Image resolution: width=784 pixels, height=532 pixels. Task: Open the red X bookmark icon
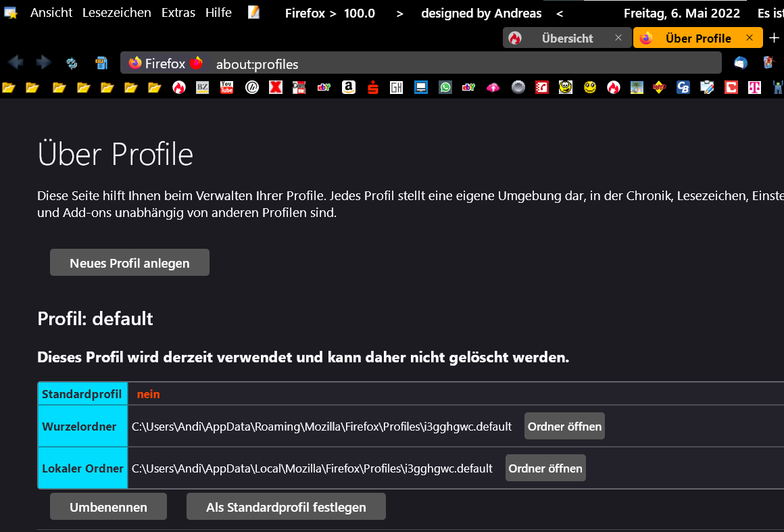[276, 87]
